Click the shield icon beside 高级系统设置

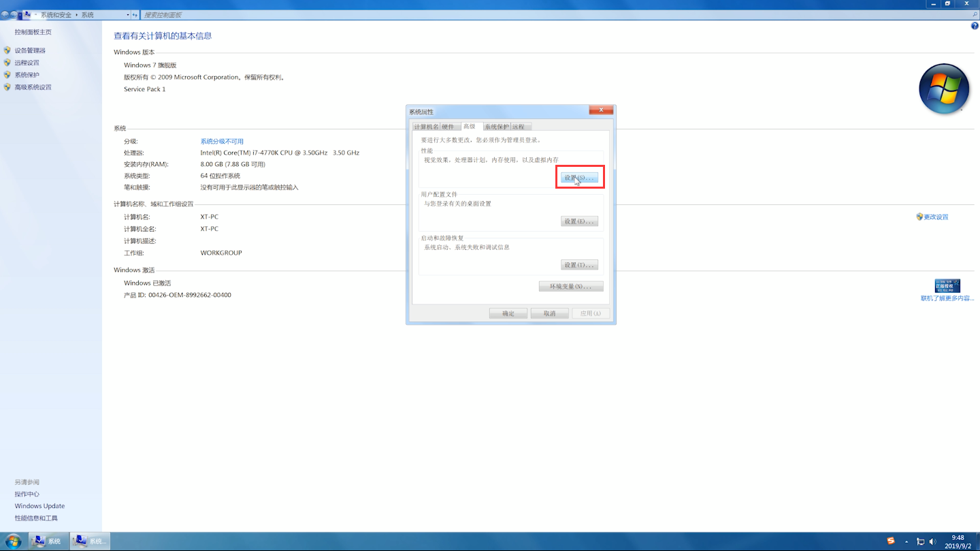click(7, 87)
